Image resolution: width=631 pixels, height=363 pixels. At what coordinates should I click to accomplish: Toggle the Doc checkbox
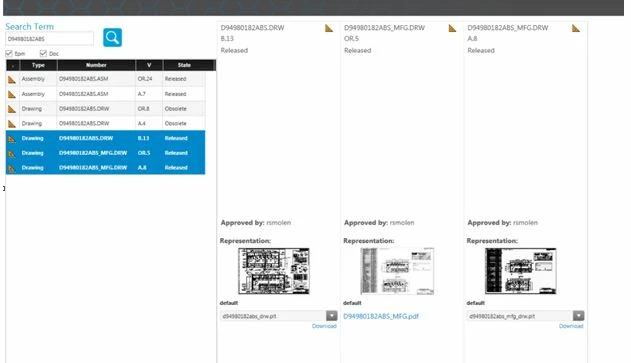pyautogui.click(x=43, y=53)
